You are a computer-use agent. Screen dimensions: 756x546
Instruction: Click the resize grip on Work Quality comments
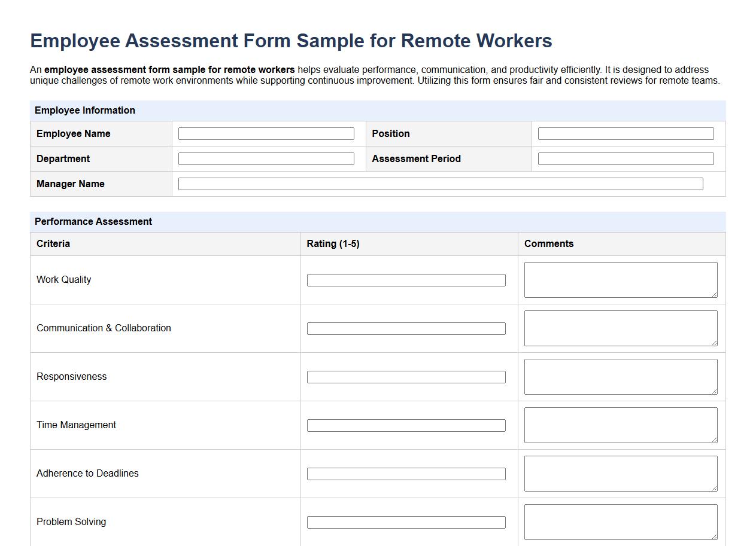[715, 295]
